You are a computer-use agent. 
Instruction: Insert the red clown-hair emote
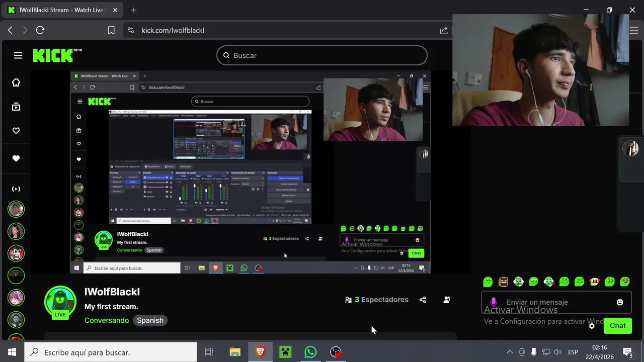(594, 282)
